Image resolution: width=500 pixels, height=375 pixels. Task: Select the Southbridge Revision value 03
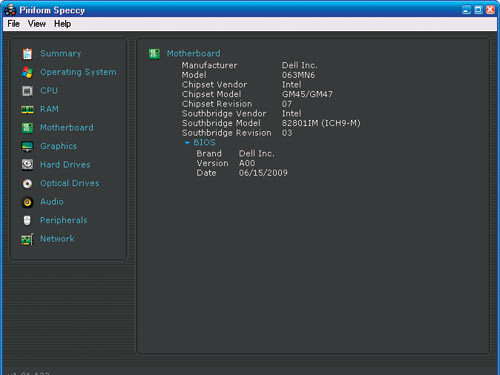(287, 133)
